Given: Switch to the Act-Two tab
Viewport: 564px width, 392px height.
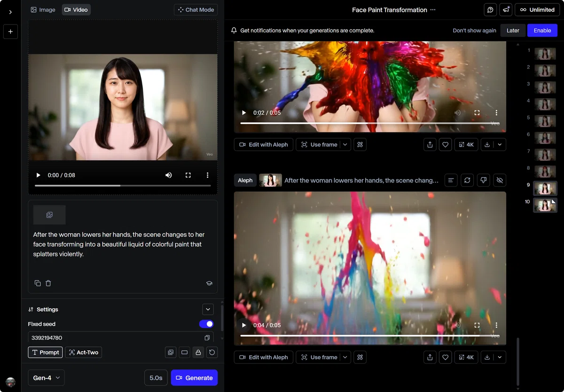Looking at the screenshot, I should point(84,352).
